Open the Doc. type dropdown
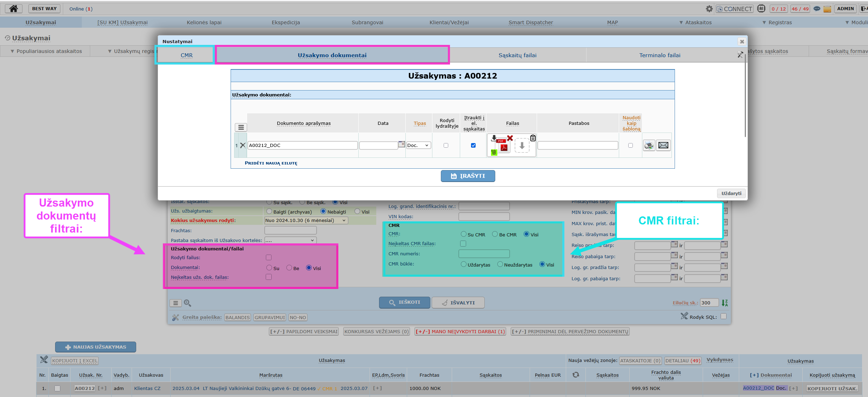 tap(418, 145)
